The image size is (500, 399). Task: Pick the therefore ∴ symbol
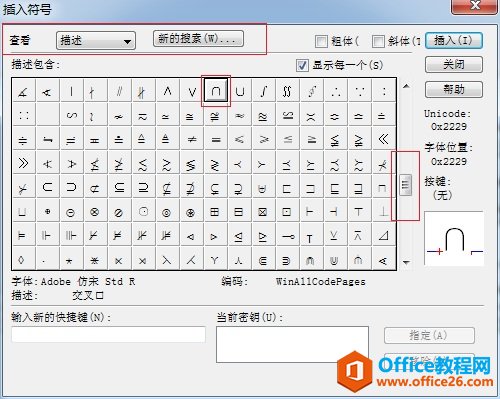pyautogui.click(x=336, y=90)
